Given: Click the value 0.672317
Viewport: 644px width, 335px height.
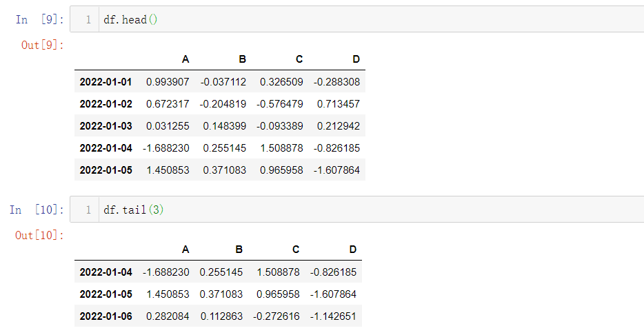Looking at the screenshot, I should click(x=168, y=104).
